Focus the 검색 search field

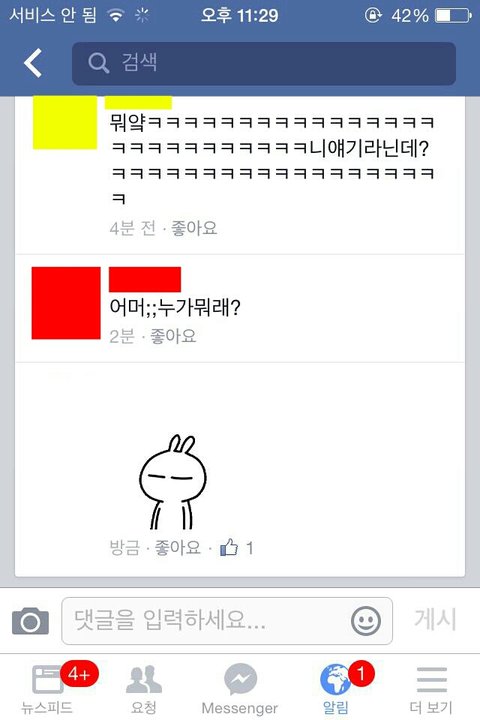264,63
